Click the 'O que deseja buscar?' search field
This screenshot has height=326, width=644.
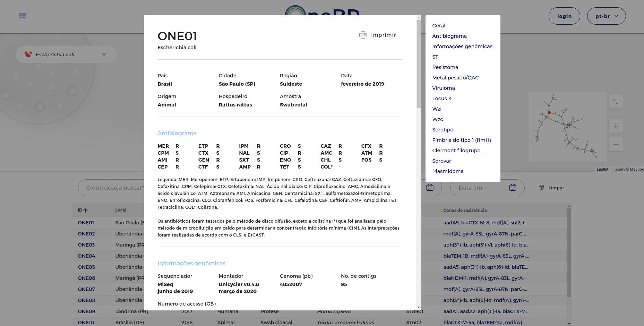point(114,188)
